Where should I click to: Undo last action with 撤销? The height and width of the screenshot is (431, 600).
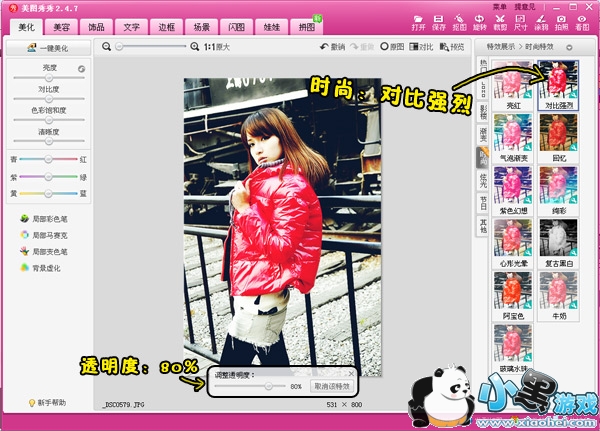333,47
